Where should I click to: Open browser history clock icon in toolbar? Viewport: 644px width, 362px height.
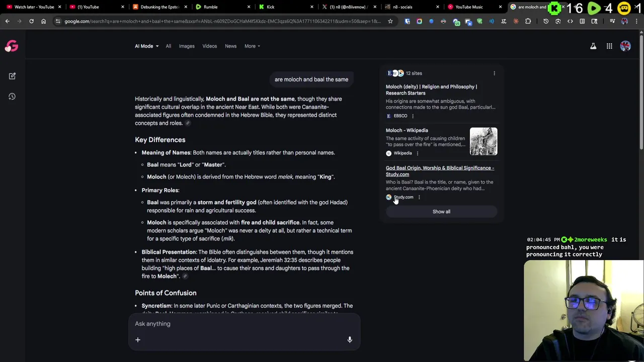coord(546,21)
